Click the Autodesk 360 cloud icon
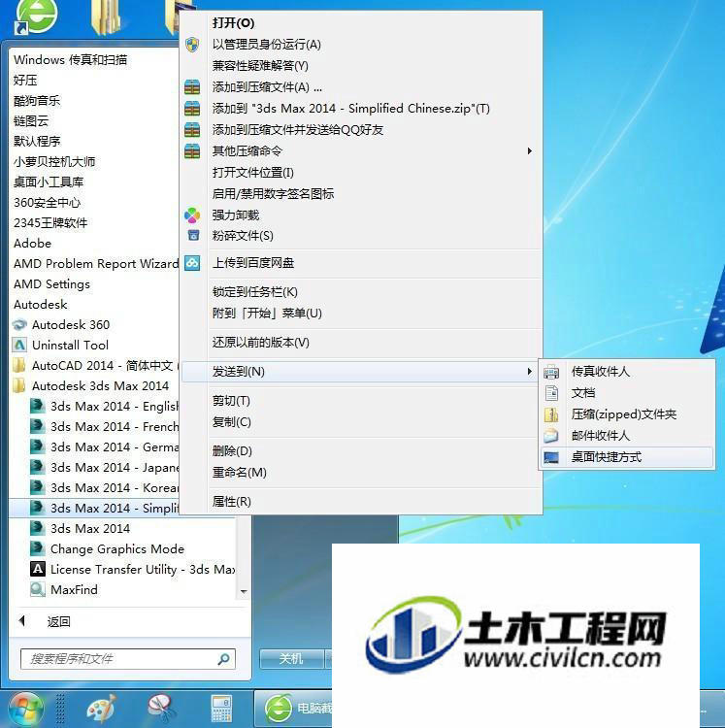 [19, 325]
